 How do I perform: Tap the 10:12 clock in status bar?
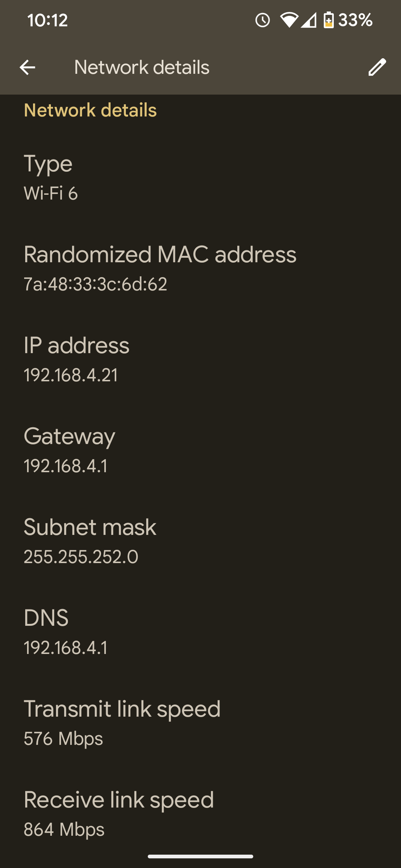click(x=48, y=20)
